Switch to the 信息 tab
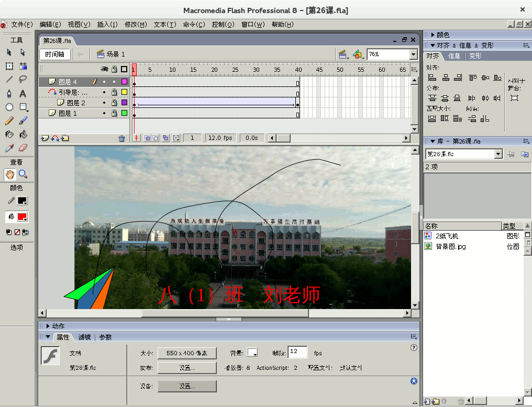The height and width of the screenshot is (407, 532). tap(454, 56)
